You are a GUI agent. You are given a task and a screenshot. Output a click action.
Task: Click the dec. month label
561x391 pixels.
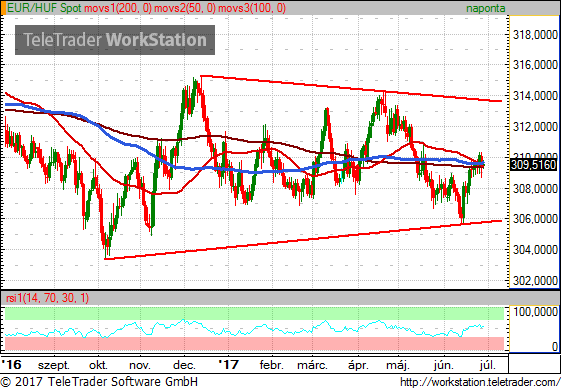[184, 365]
